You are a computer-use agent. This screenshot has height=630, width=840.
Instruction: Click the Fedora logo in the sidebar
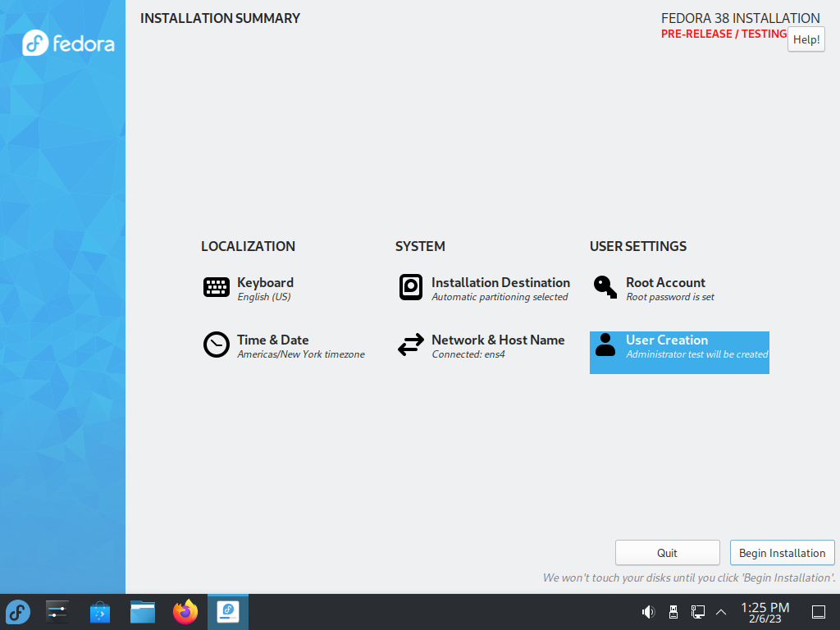pos(68,43)
